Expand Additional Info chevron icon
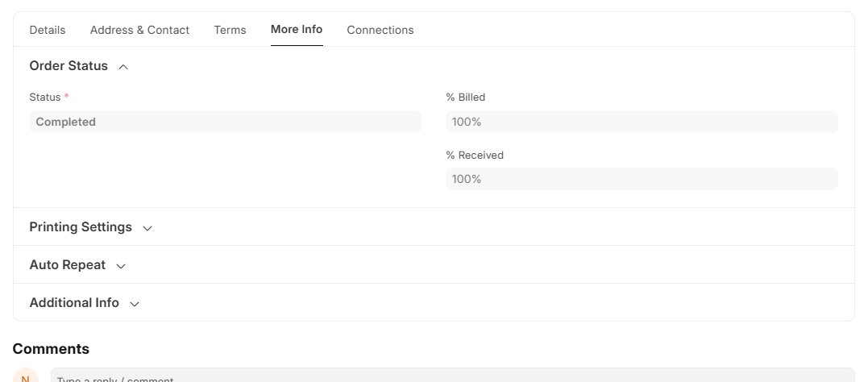The width and height of the screenshot is (868, 382). point(135,304)
